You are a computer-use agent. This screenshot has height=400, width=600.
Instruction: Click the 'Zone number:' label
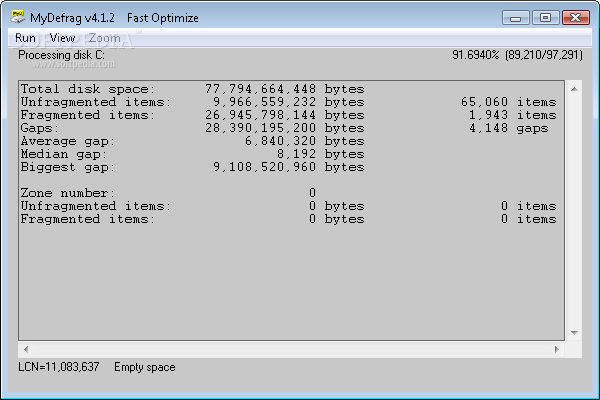(x=68, y=193)
